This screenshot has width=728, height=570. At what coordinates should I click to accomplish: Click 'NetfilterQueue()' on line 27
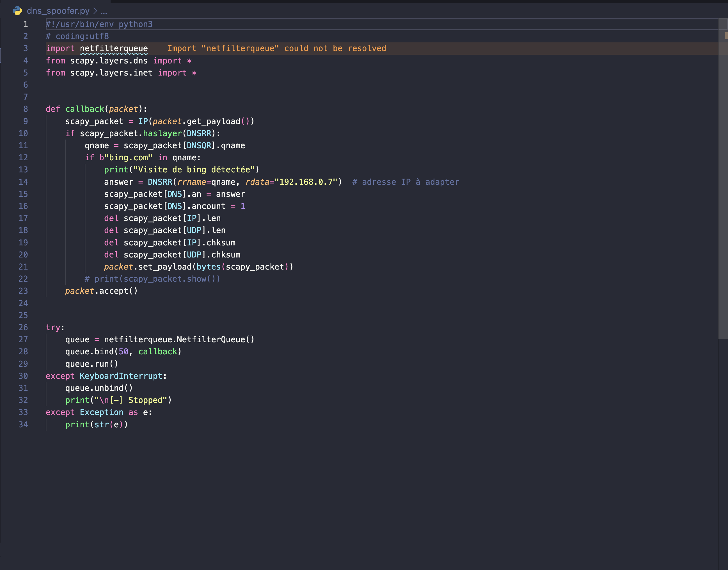[x=216, y=339]
